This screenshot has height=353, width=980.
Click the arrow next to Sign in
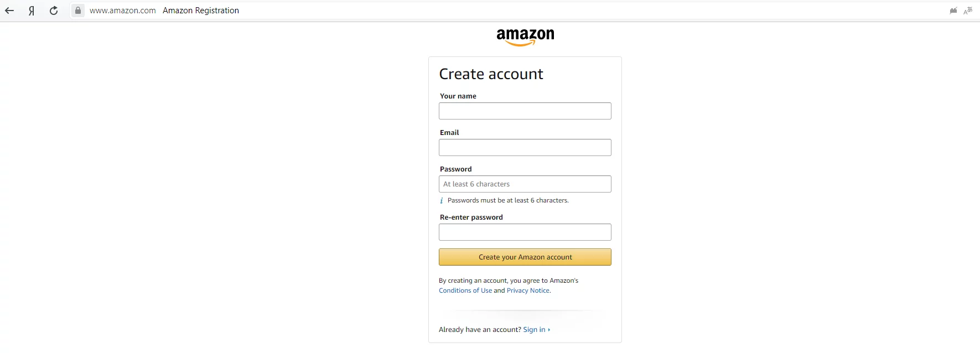pyautogui.click(x=548, y=329)
